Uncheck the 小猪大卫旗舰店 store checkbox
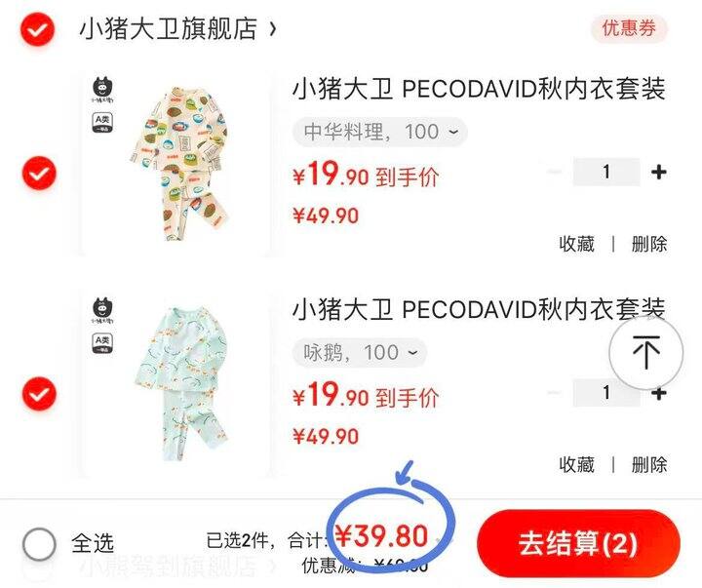 tap(38, 29)
